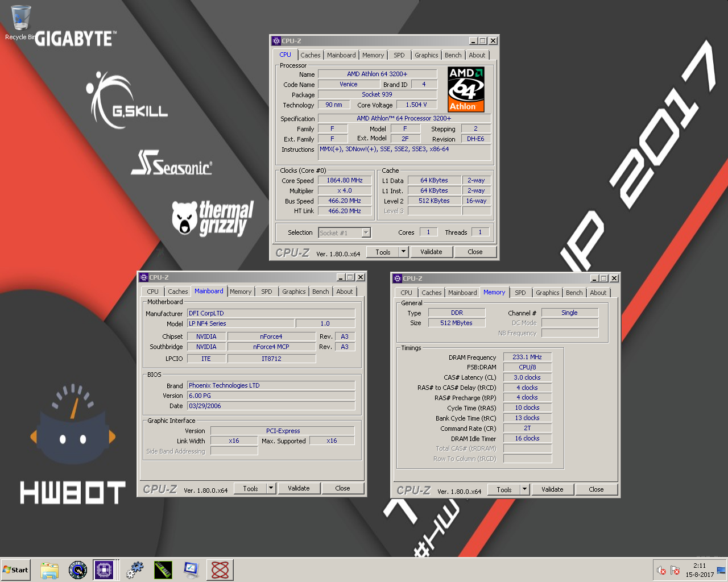Open the SPD tab in the top CPU-Z window
728x582 pixels.
[399, 55]
